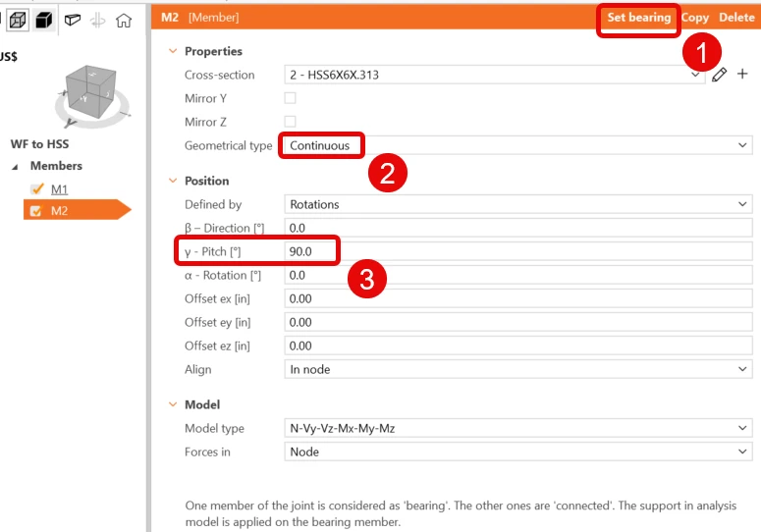Click the 3D orientation view cube
Image resolution: width=761 pixels, height=532 pixels.
click(92, 94)
